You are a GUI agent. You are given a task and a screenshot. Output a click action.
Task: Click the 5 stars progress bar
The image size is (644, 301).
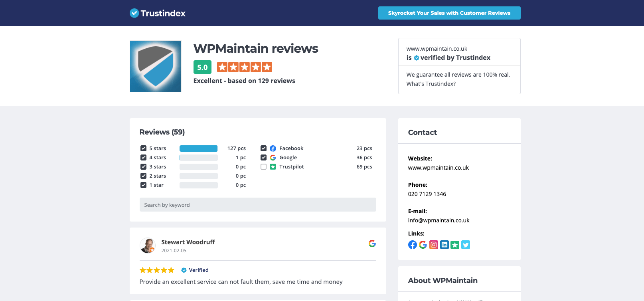[199, 149]
